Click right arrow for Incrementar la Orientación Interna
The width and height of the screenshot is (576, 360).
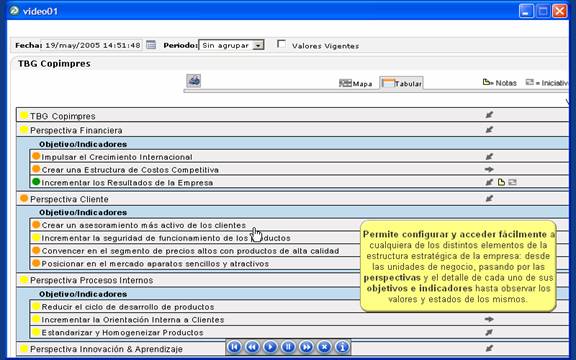pos(489,319)
